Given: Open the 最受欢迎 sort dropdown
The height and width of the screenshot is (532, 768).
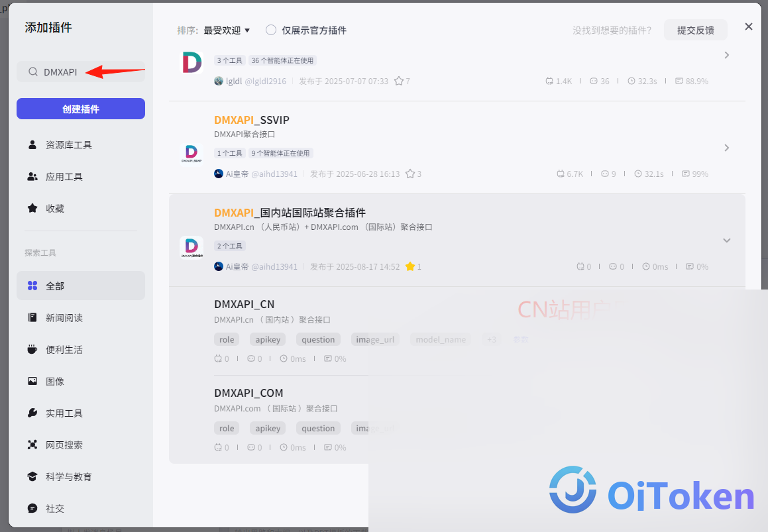Looking at the screenshot, I should 226,30.
